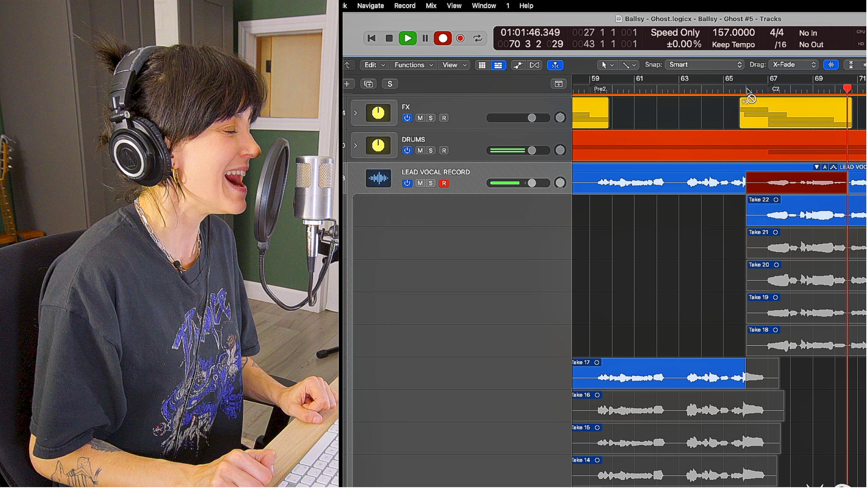Open the Navigate menu
Screen dimensions: 868x488
[370, 6]
